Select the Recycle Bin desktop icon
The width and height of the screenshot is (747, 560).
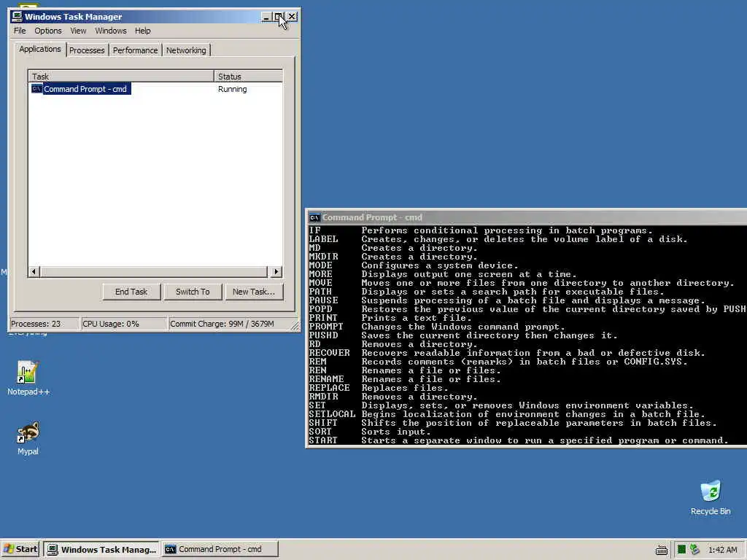click(711, 498)
